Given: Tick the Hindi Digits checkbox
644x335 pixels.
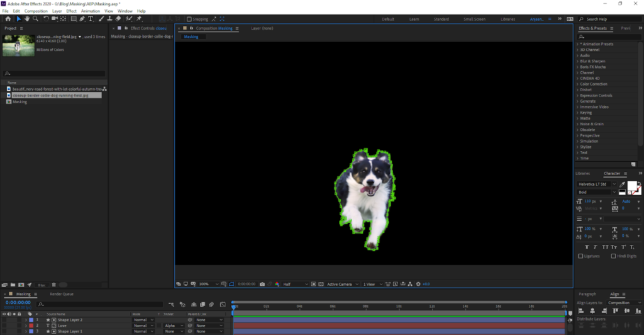Looking at the screenshot, I should pyautogui.click(x=613, y=256).
